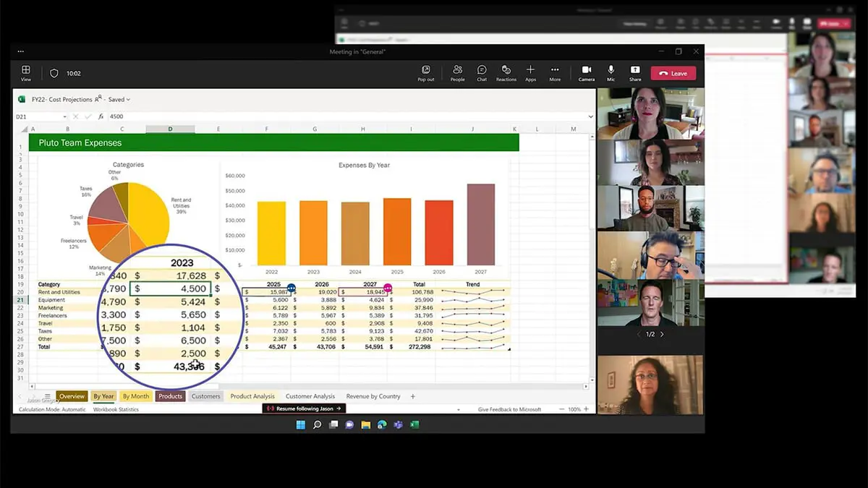
Task: Switch to the Revenue by Country tab
Action: click(373, 396)
